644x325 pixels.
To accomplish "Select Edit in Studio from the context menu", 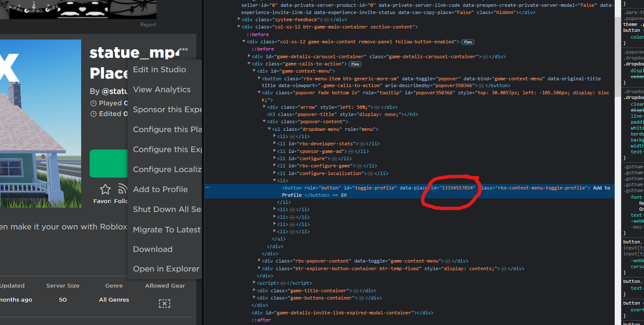I will [x=160, y=69].
